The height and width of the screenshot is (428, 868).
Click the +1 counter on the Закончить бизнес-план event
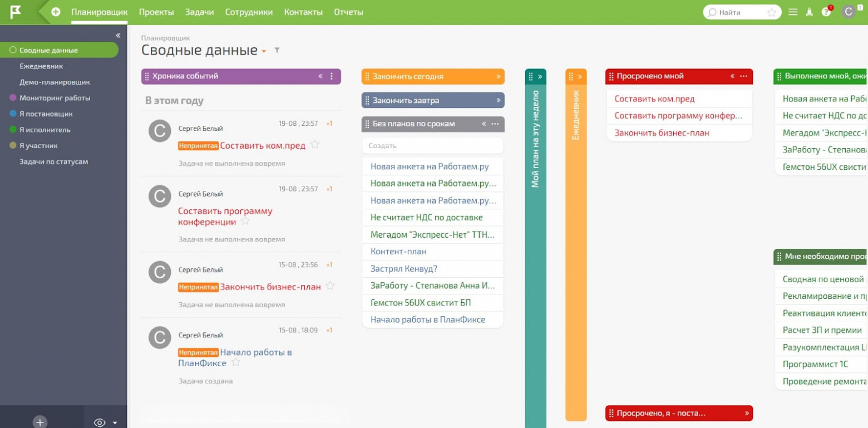pyautogui.click(x=329, y=265)
